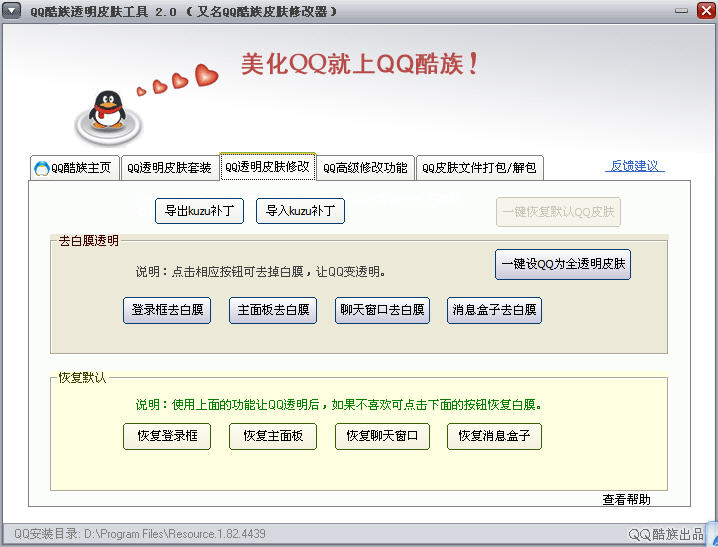
Task: Click 恢复登录框 button
Action: pyautogui.click(x=167, y=436)
